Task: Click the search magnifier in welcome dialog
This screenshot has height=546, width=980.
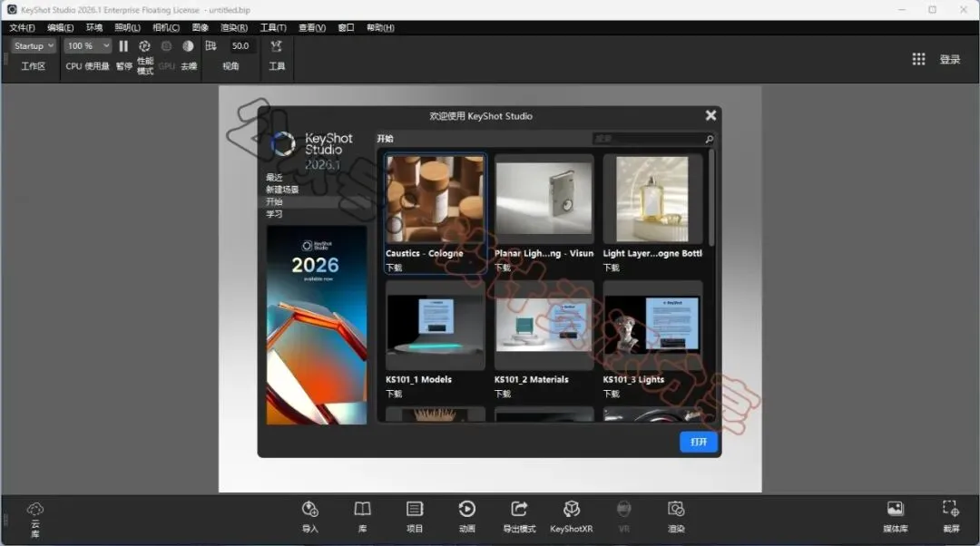Action: pos(709,139)
